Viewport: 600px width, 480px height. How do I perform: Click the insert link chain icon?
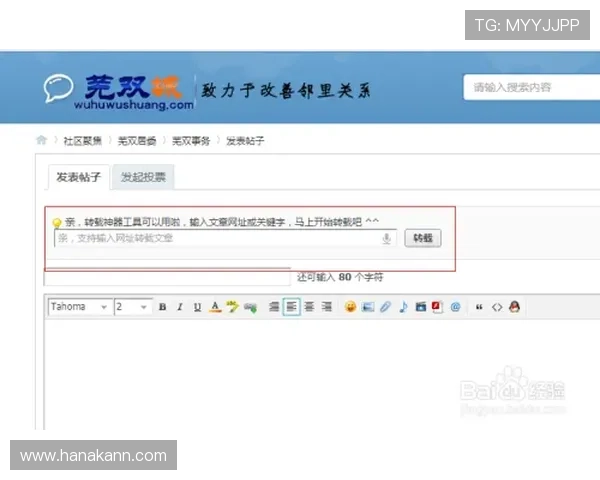[250, 307]
